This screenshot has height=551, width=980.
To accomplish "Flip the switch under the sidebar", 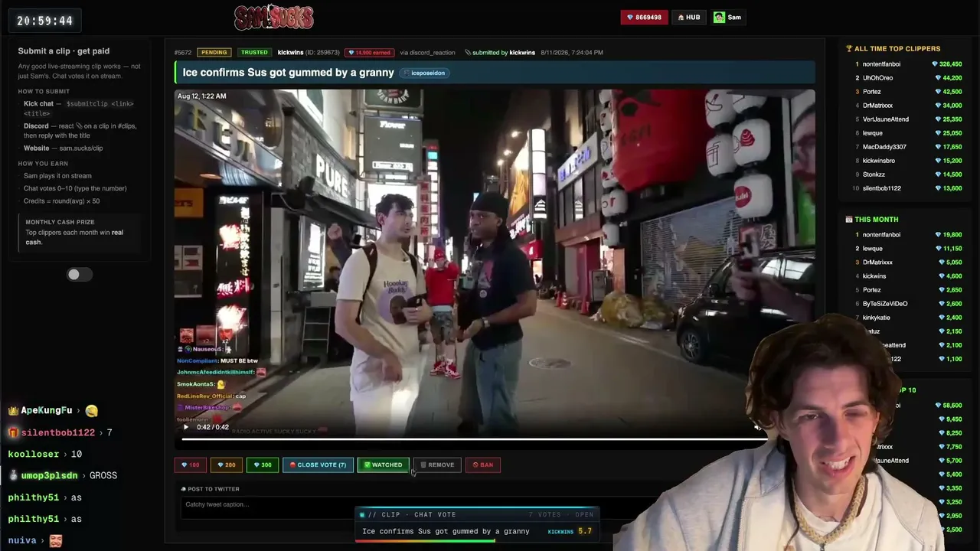I will click(79, 275).
